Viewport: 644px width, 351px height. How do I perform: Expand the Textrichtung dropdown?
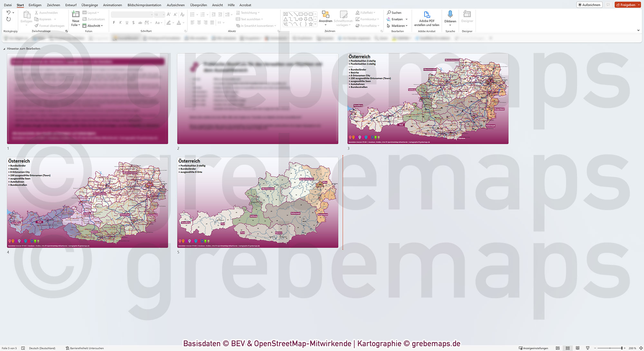[x=248, y=13]
